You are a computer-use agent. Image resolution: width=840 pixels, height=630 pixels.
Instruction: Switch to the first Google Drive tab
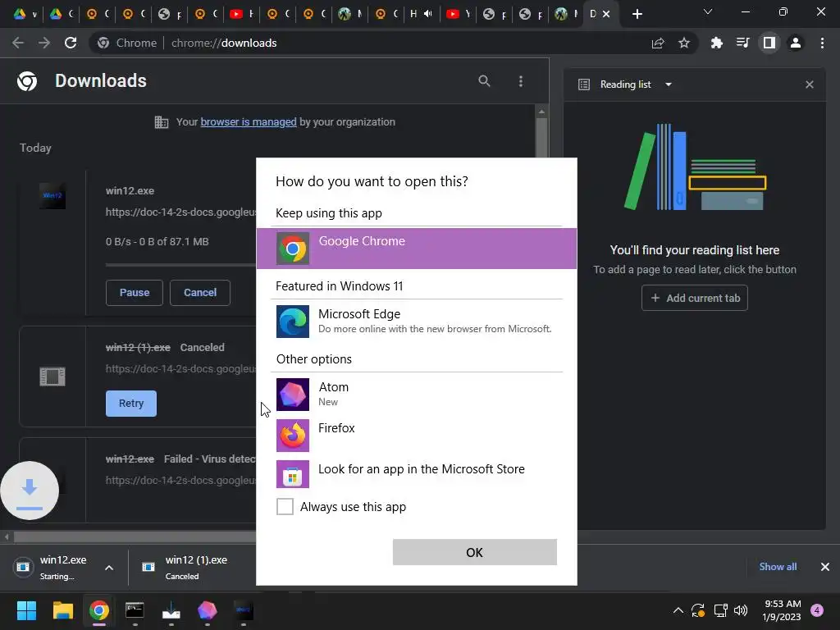25,15
